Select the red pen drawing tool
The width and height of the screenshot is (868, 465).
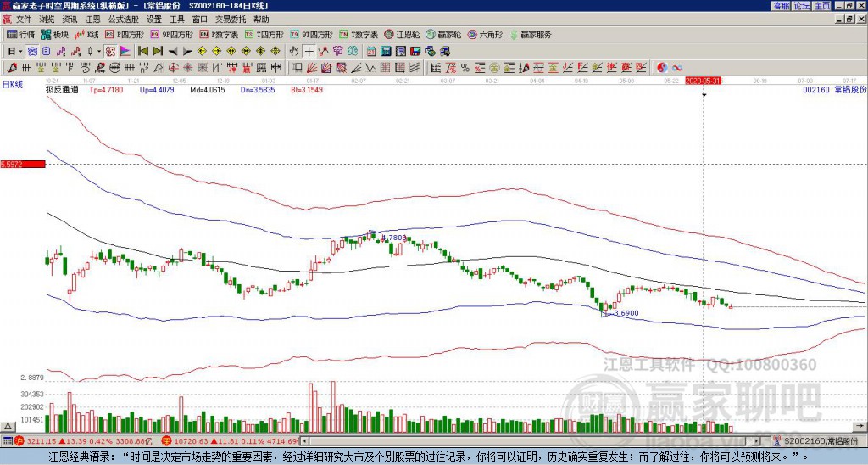click(12, 68)
